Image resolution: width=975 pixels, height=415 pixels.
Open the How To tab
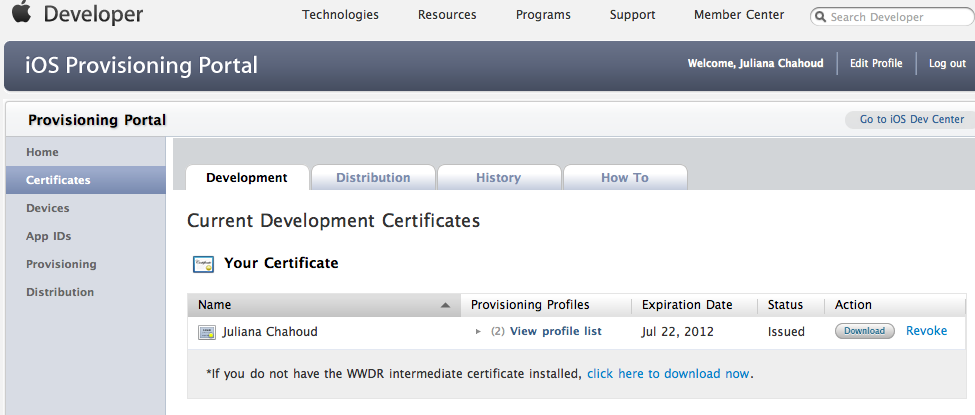coord(624,178)
